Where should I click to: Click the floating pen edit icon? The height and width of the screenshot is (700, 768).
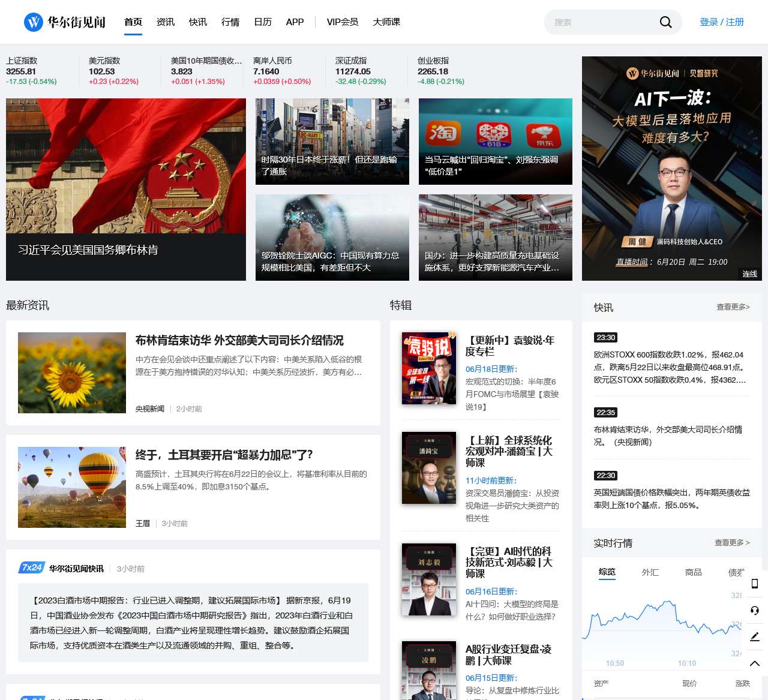755,636
